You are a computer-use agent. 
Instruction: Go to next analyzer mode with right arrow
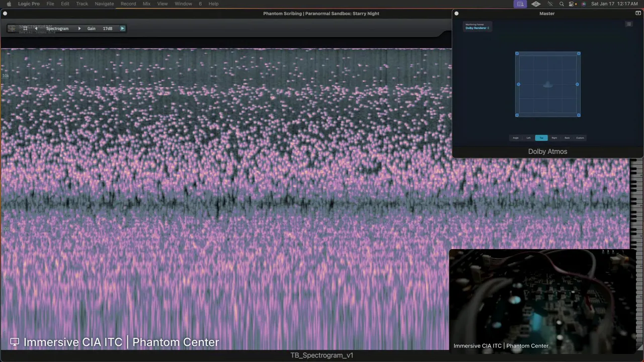(x=79, y=29)
